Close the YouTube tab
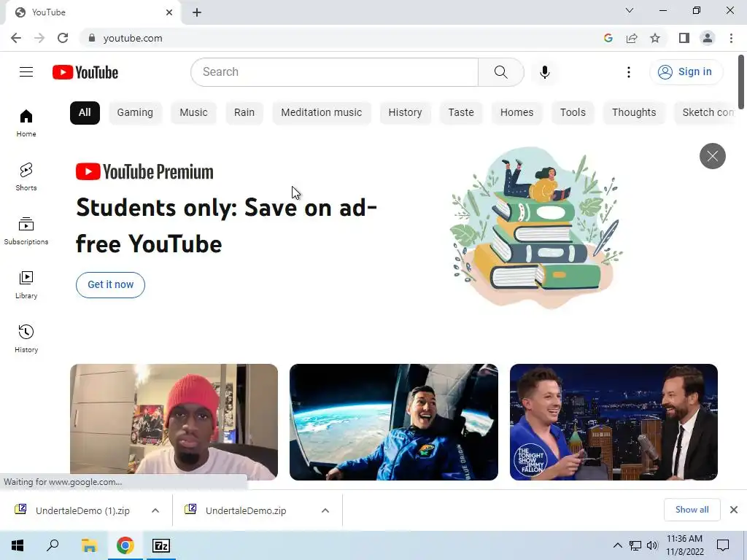This screenshot has width=747, height=560. [x=169, y=12]
